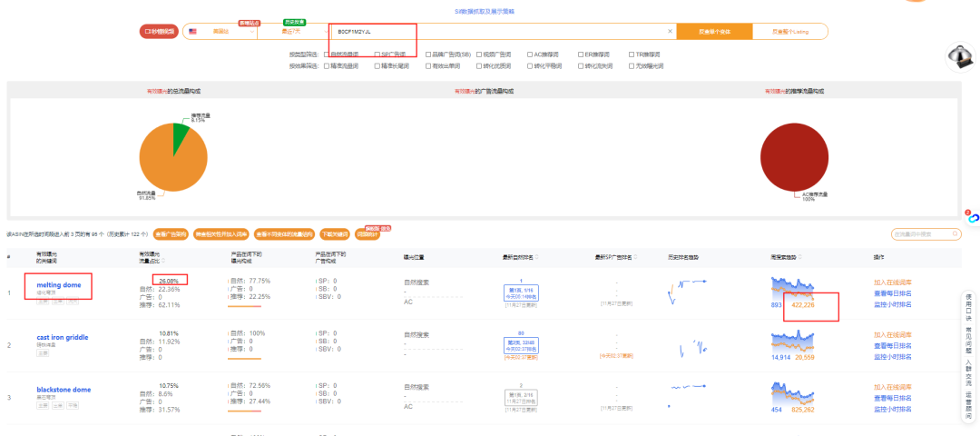Click the 下载关键词 button
The image size is (980, 436).
[x=334, y=234]
